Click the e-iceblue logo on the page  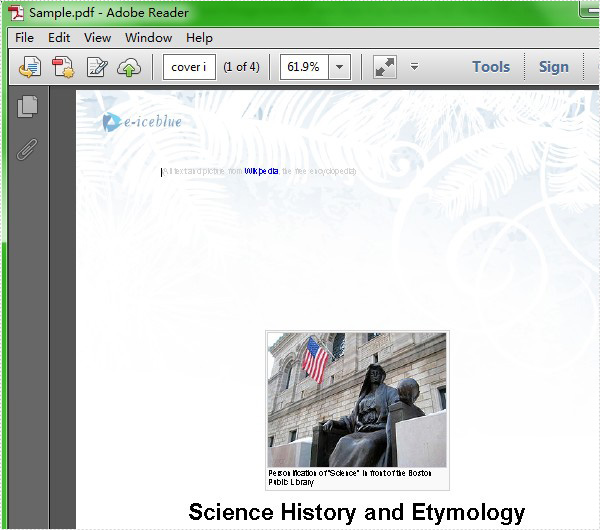(142, 122)
